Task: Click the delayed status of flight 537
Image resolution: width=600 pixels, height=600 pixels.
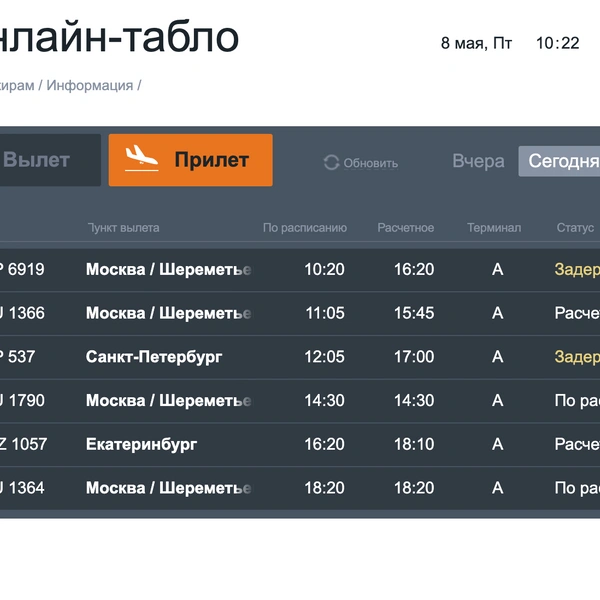Action: tap(577, 357)
